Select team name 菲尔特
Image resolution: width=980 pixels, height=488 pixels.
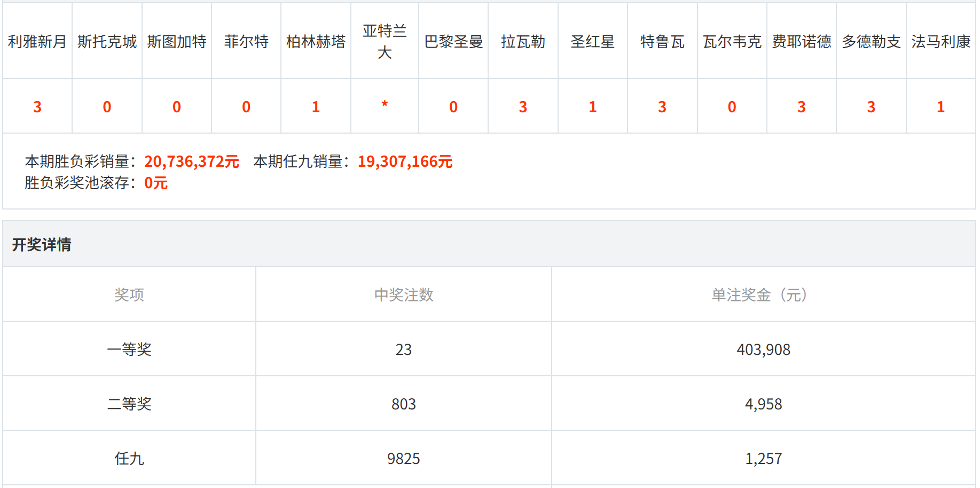246,42
